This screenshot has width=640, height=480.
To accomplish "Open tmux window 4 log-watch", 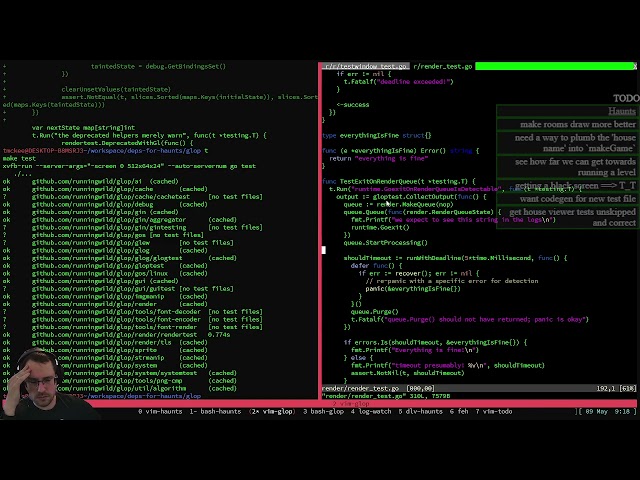I will click(x=375, y=411).
